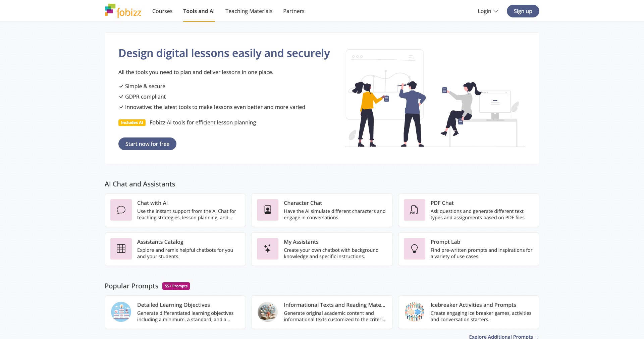Click the Detailed Learning Objectives thumbnail
644x339 pixels.
pos(121,312)
